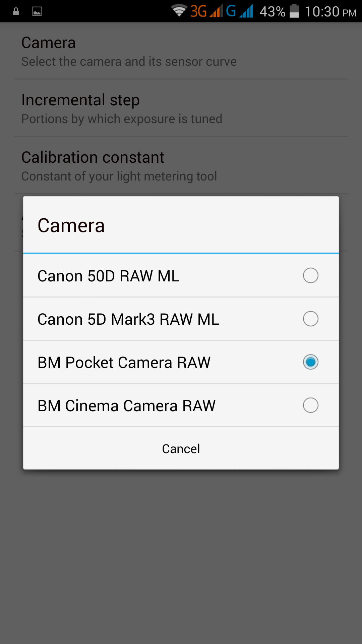
Task: Open the Camera setting in background
Action: click(181, 51)
